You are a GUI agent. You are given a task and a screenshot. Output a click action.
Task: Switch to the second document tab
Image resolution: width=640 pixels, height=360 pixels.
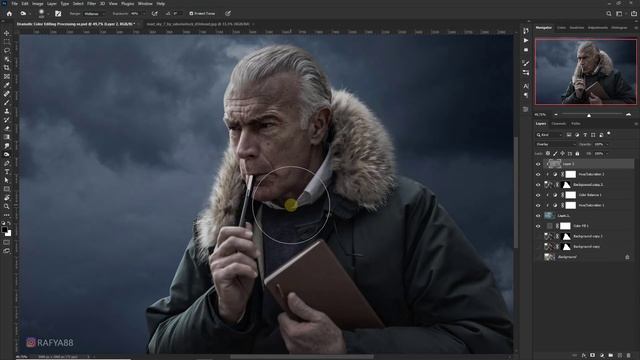click(x=198, y=24)
